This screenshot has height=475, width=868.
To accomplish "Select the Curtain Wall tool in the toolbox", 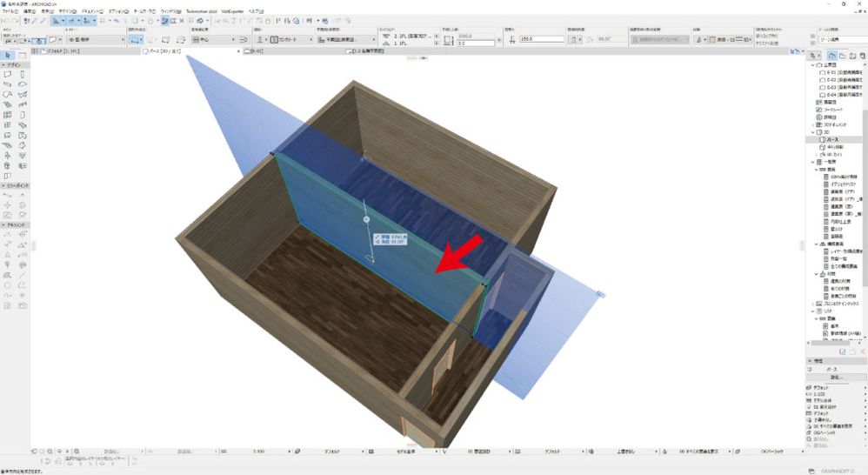I will click(8, 115).
